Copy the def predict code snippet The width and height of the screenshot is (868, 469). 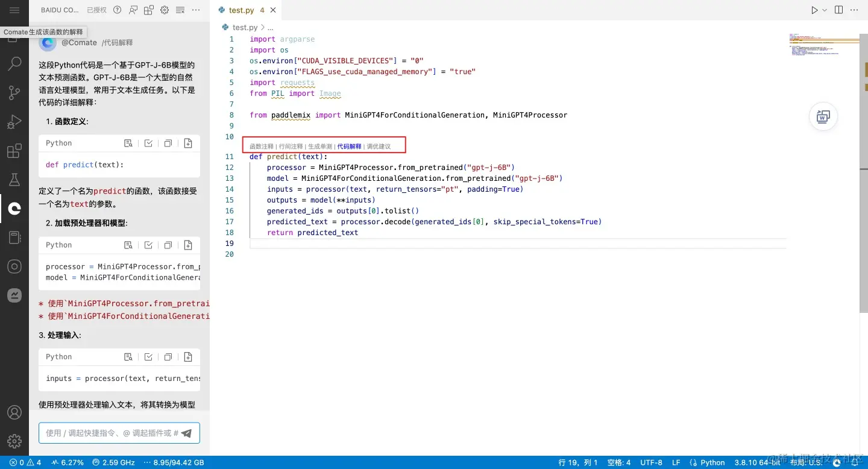click(x=168, y=143)
